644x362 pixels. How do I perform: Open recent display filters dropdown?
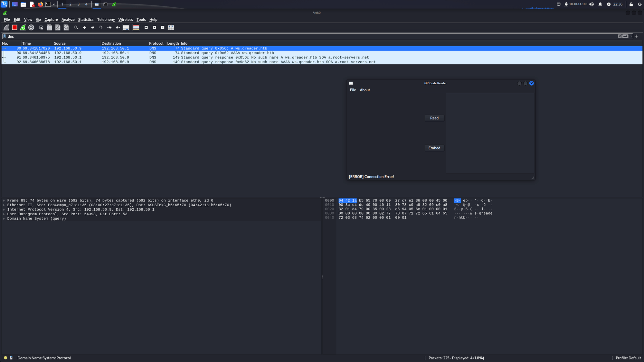631,36
